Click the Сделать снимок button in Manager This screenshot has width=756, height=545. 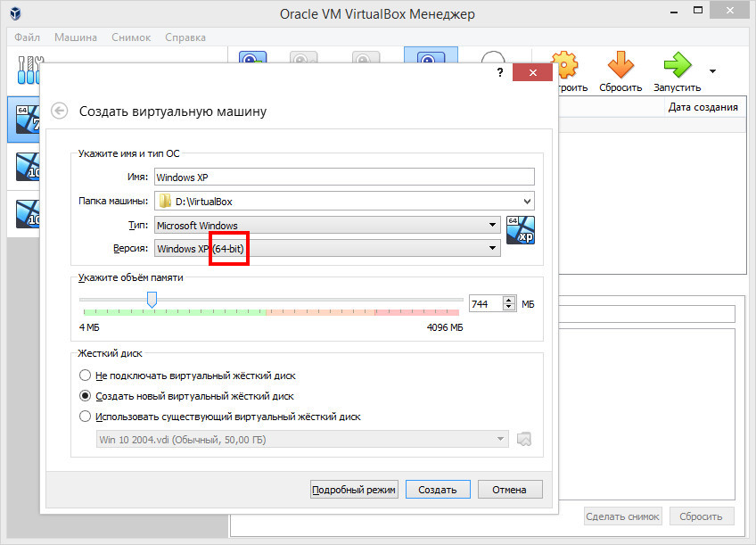[x=622, y=516]
